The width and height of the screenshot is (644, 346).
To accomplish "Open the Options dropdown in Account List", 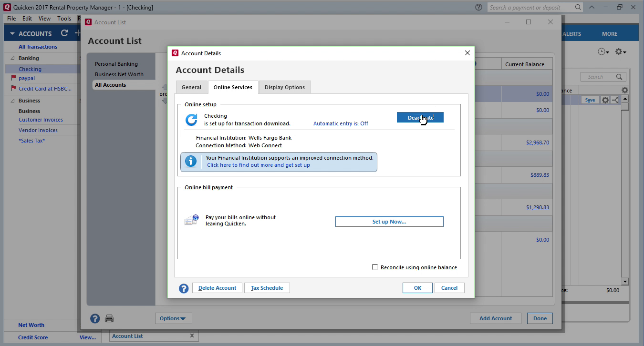I will click(173, 318).
